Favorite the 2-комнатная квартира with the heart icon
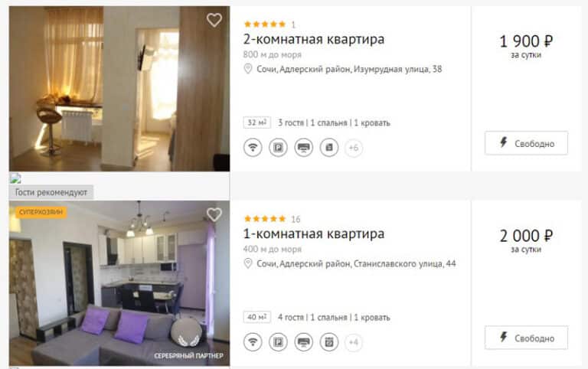The width and height of the screenshot is (588, 369). click(214, 20)
